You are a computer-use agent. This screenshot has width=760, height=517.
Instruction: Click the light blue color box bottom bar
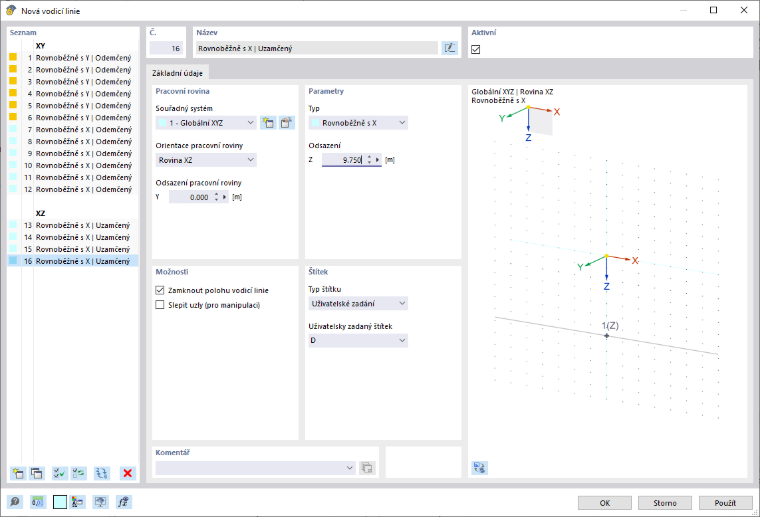60,502
